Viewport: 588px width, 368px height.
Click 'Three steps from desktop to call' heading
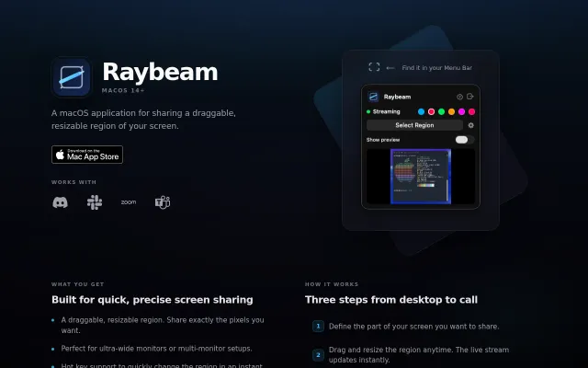pyautogui.click(x=391, y=300)
